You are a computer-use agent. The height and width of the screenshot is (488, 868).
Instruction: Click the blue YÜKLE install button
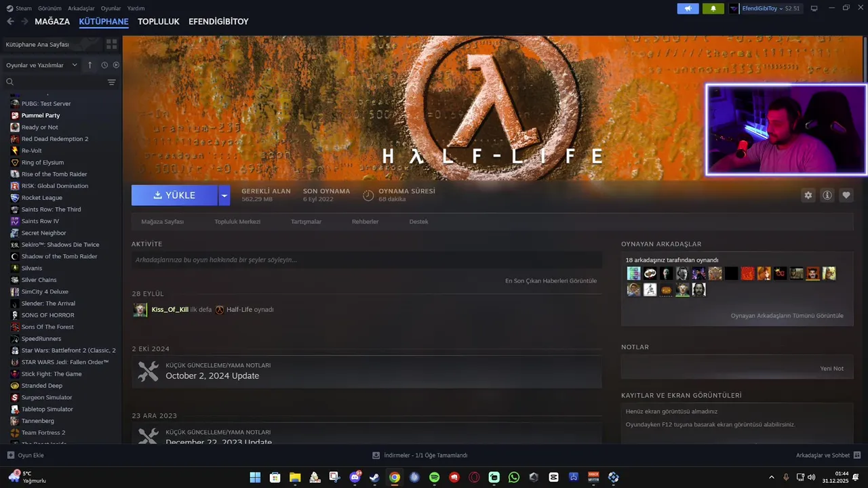tap(174, 195)
